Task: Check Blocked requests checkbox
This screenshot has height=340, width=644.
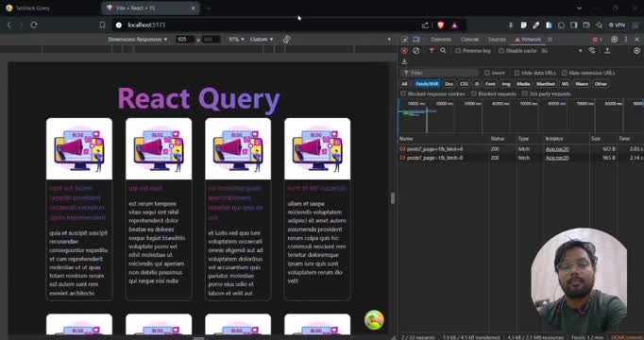Action: 473,93
